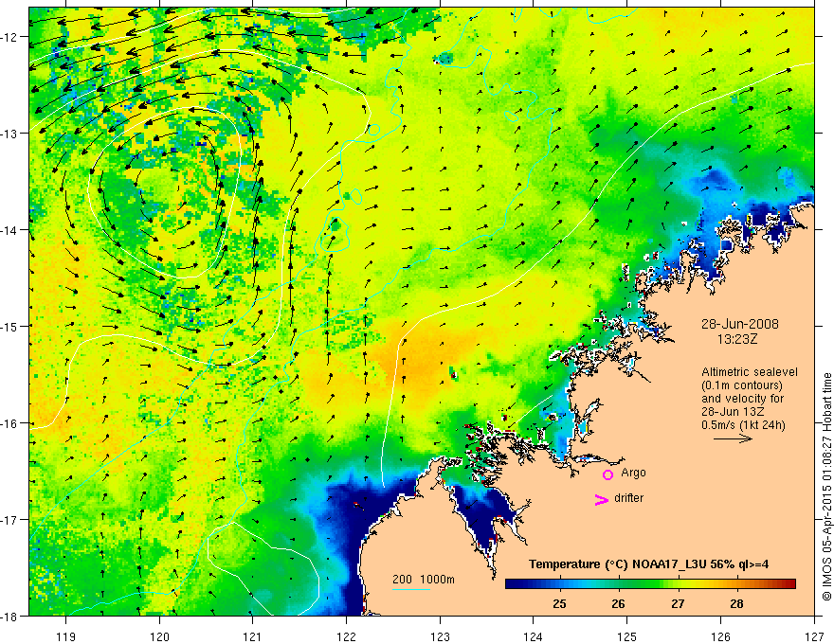The width and height of the screenshot is (834, 644).
Task: Click the latitude axis label '-12'
Action: (10, 37)
